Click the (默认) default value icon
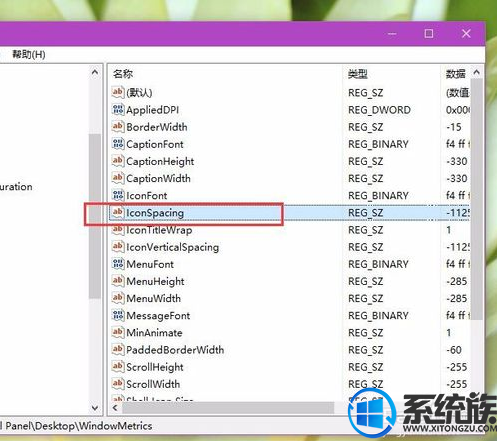This screenshot has height=441, width=497. coord(118,92)
